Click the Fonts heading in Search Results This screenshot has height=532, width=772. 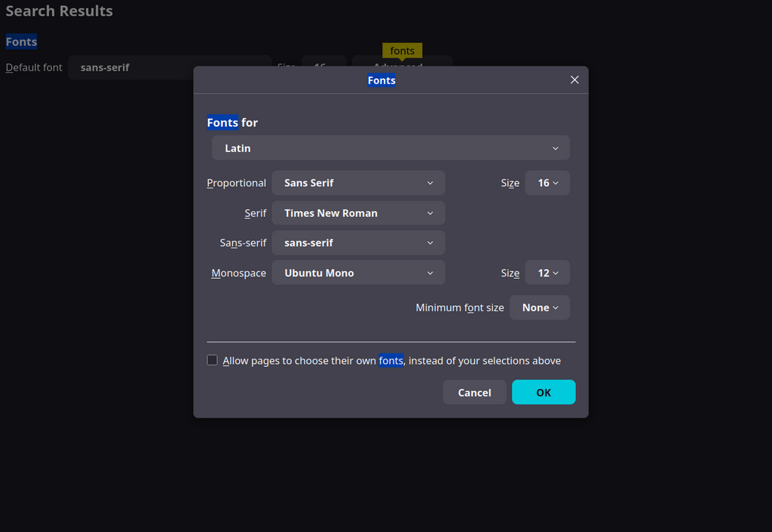pyautogui.click(x=21, y=42)
